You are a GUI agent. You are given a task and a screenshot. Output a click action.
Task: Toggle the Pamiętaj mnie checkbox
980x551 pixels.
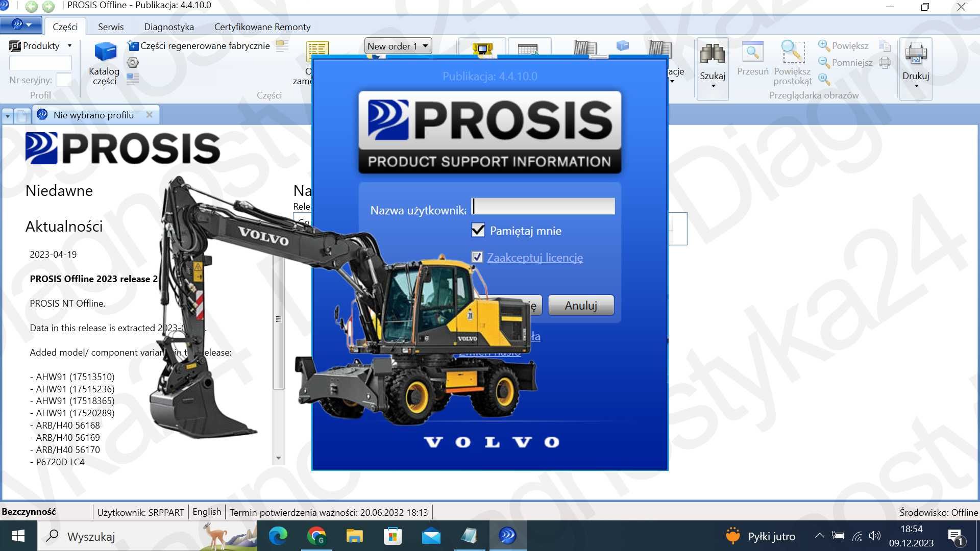478,230
